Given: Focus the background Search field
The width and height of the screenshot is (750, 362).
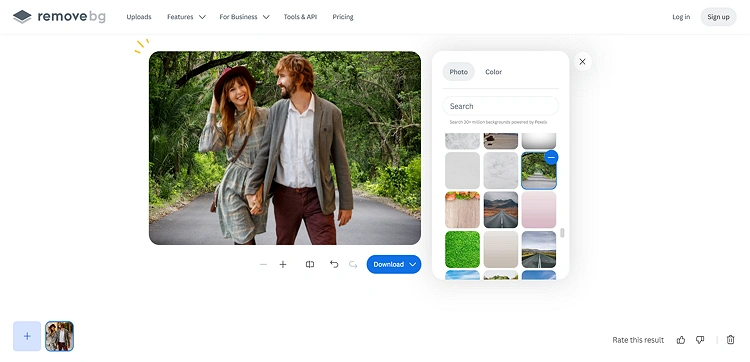Looking at the screenshot, I should 500,106.
